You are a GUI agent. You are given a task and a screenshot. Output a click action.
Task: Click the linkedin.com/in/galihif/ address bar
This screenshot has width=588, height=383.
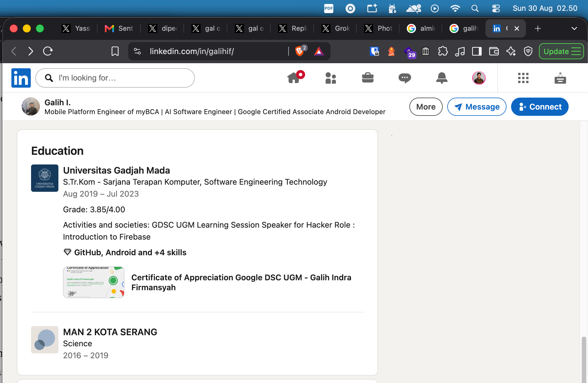pyautogui.click(x=191, y=51)
